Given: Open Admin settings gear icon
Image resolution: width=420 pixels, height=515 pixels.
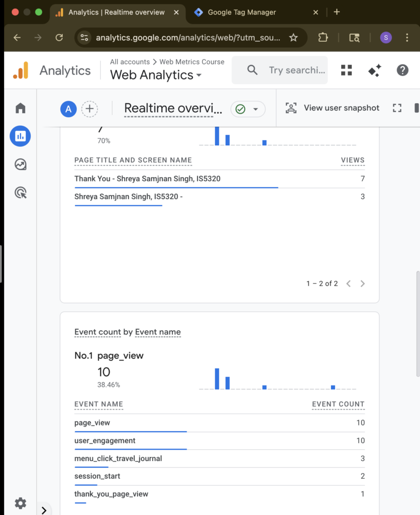Looking at the screenshot, I should [20, 503].
